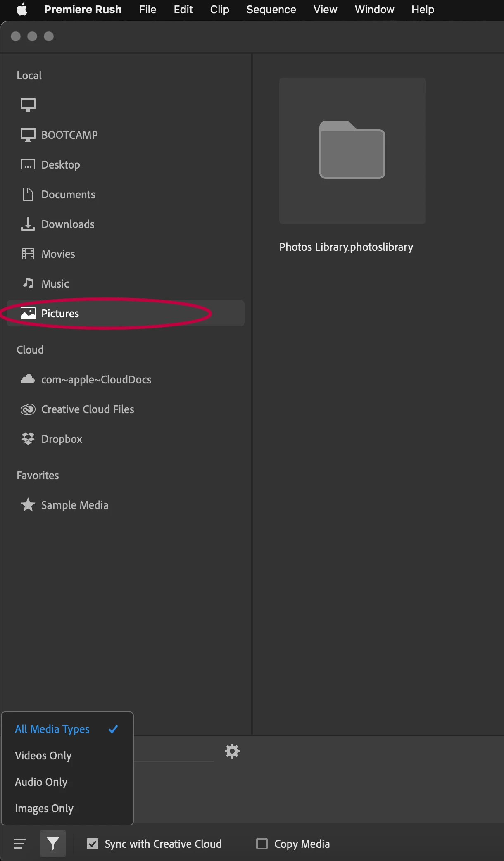504x861 pixels.
Task: Click the Desktop folder icon
Action: tap(28, 164)
